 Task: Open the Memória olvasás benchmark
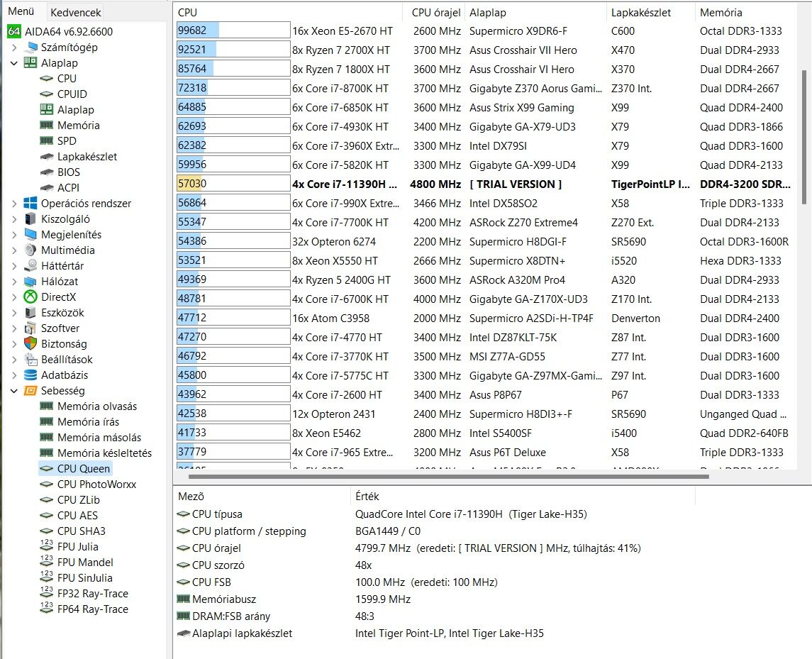[x=97, y=406]
